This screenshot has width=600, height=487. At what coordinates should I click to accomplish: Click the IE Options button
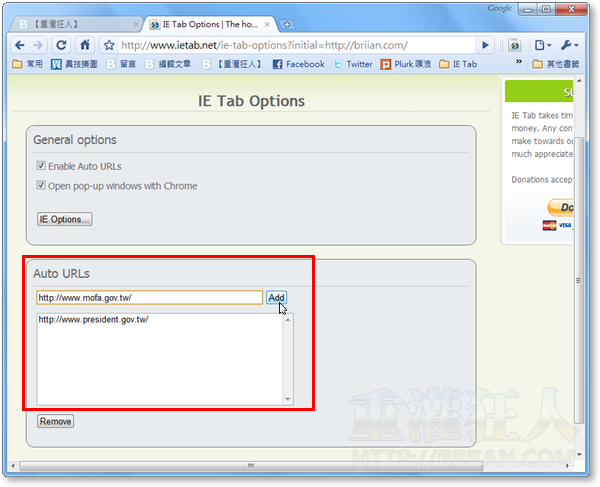(64, 219)
